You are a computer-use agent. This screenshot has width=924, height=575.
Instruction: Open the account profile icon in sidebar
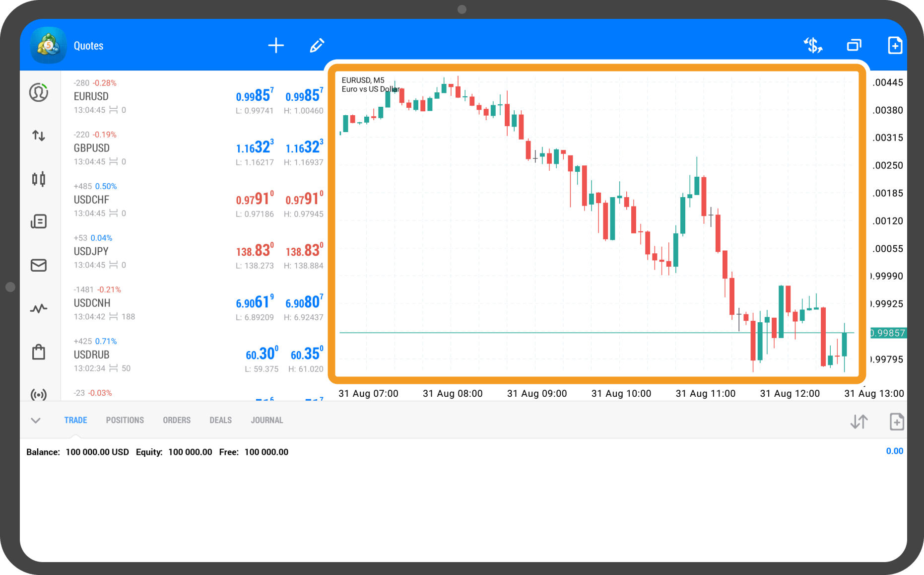click(39, 92)
